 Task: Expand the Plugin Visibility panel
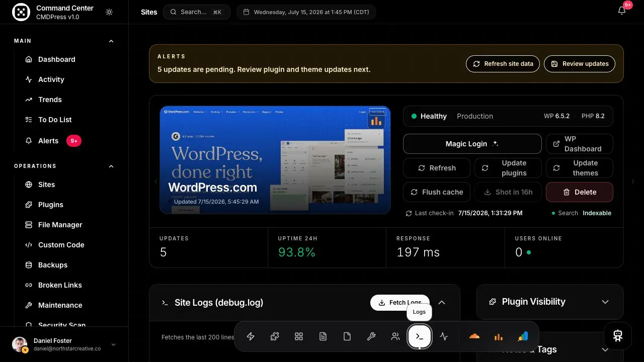click(x=605, y=302)
